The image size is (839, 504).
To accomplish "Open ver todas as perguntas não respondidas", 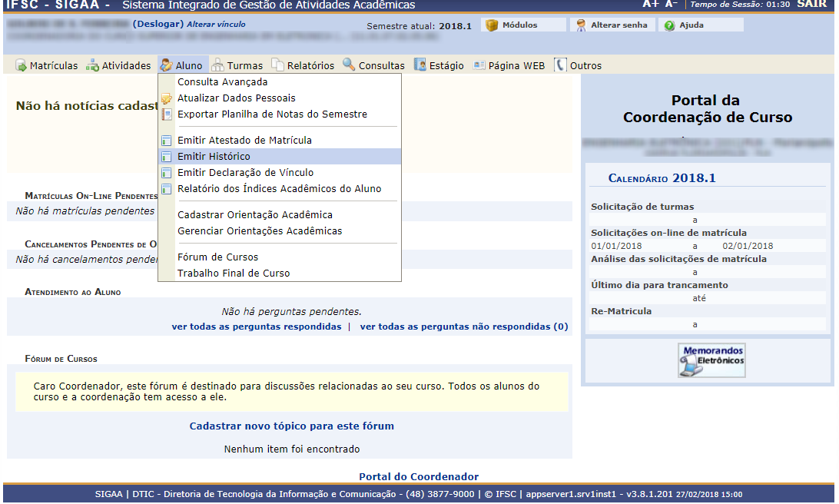I will [x=464, y=327].
